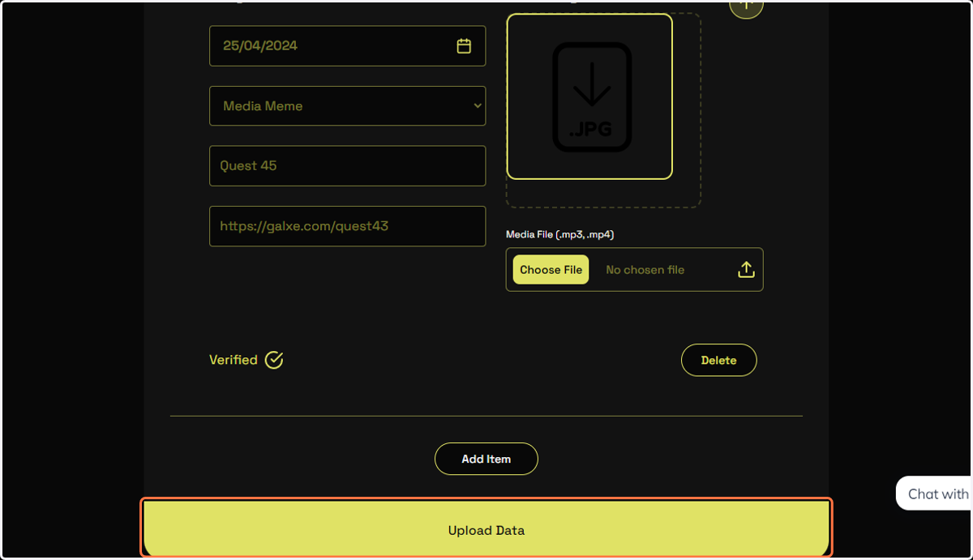
Task: Click the Verified label text
Action: point(234,360)
